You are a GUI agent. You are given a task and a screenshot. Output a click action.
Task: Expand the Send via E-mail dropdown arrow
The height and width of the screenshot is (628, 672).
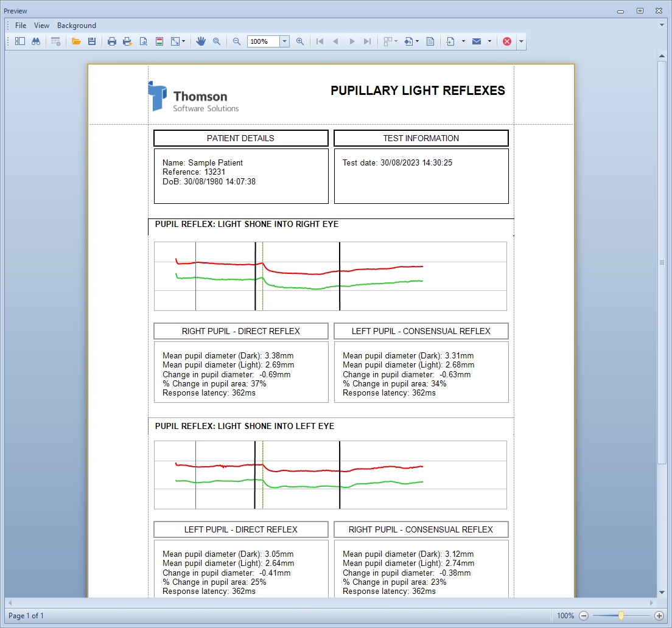click(489, 41)
